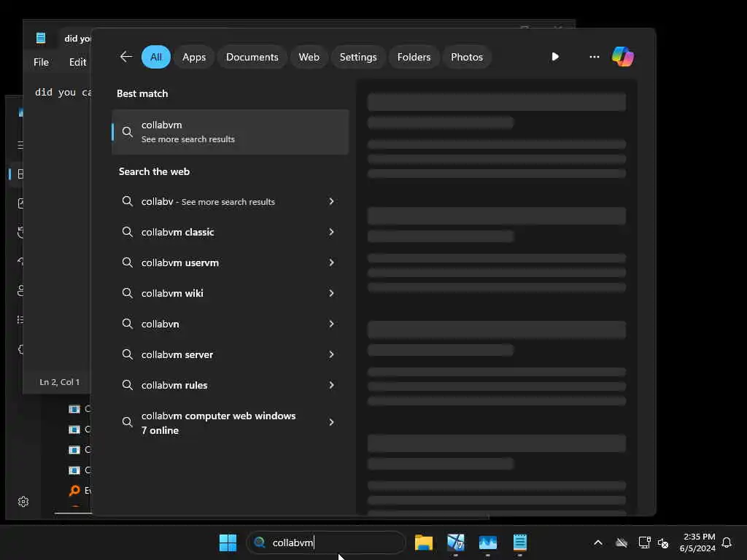Open Notepad from the taskbar
Image resolution: width=747 pixels, height=560 pixels.
click(519, 542)
